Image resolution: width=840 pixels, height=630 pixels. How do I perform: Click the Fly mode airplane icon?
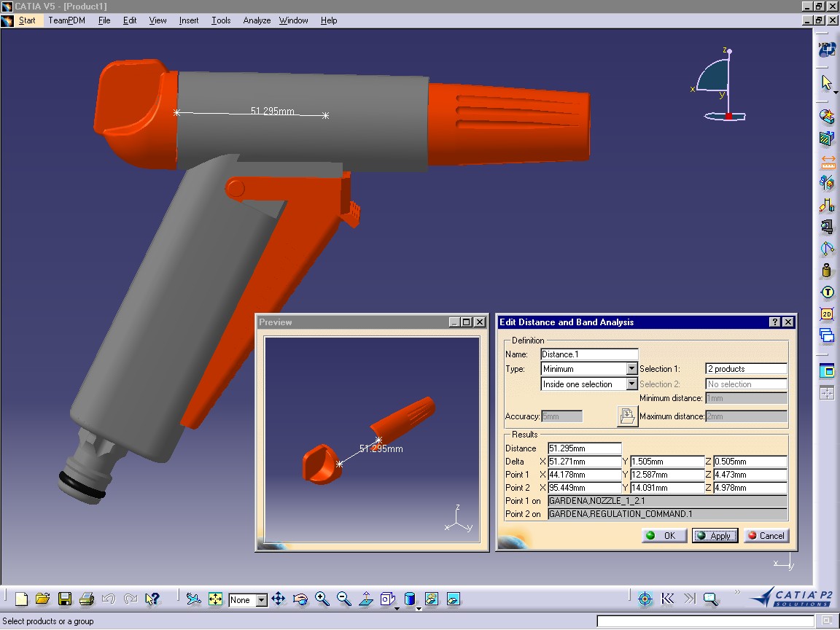click(193, 599)
